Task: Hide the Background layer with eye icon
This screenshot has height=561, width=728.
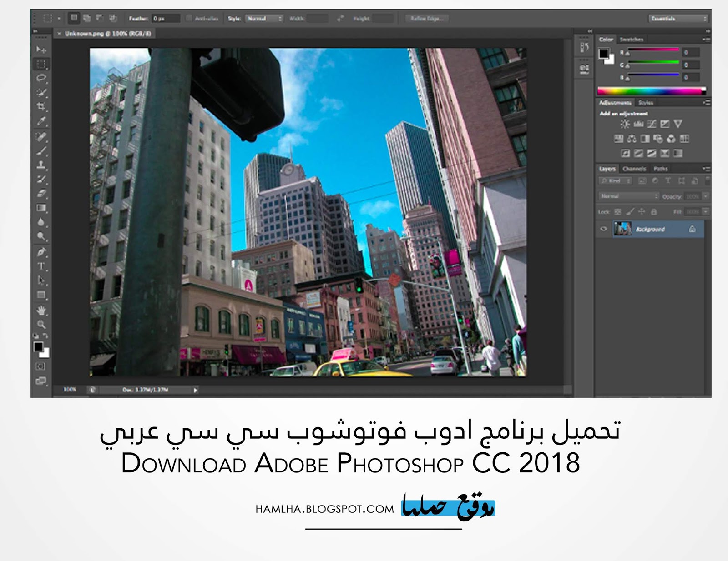Action: tap(604, 229)
